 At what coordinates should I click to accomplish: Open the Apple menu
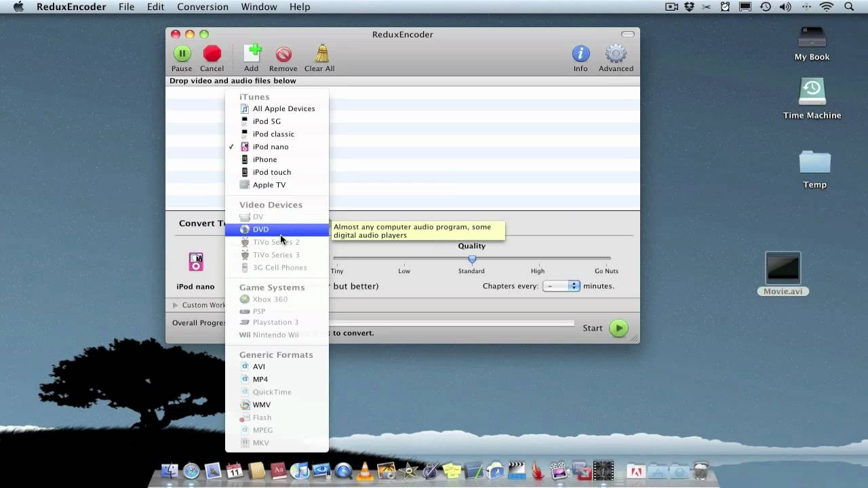(x=18, y=7)
